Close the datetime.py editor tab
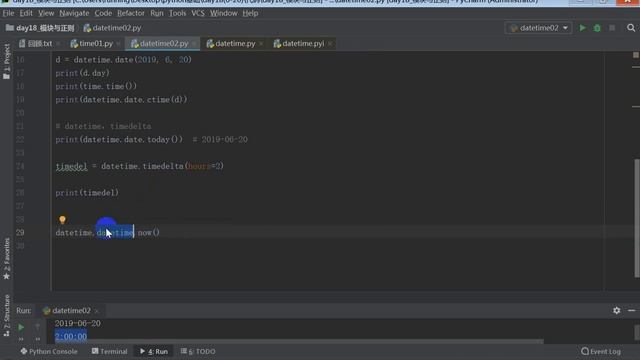Screen dimensions: 640x360 pyautogui.click(x=261, y=44)
